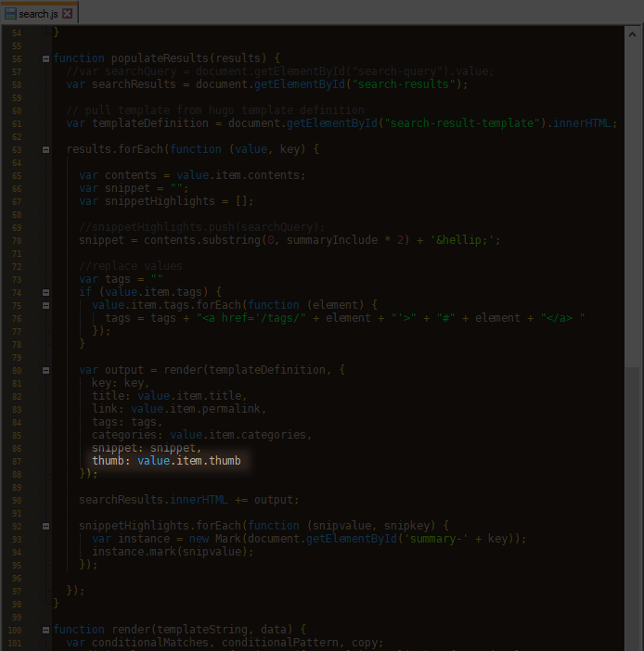
Task: Click line number 87 in the margin
Action: [x=18, y=461]
